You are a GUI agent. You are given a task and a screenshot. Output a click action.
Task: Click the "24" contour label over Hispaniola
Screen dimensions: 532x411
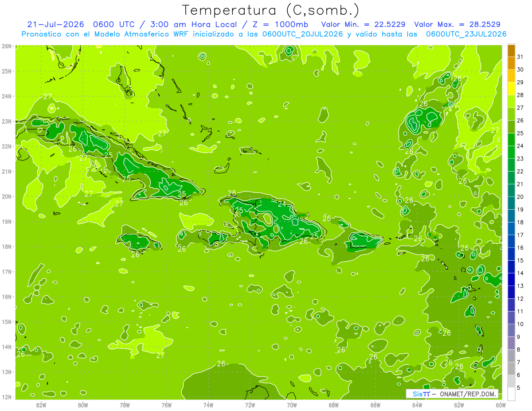[282, 204]
